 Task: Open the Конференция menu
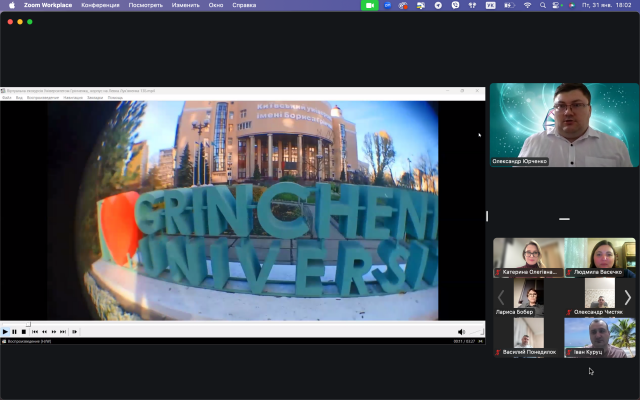[100, 5]
